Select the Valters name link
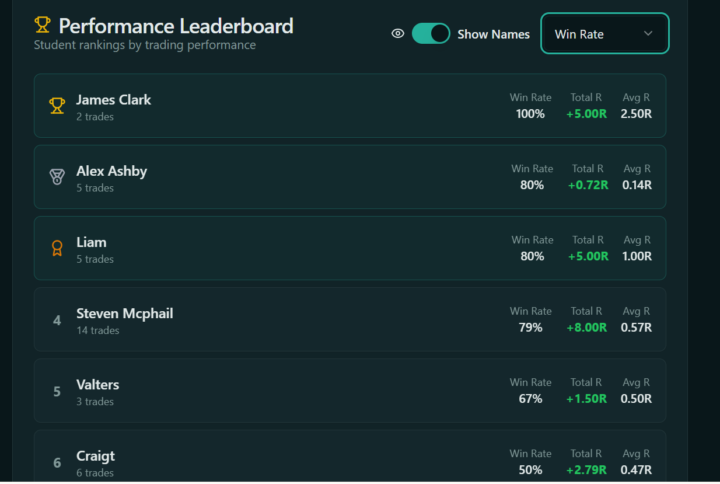The image size is (720, 484). (x=98, y=384)
